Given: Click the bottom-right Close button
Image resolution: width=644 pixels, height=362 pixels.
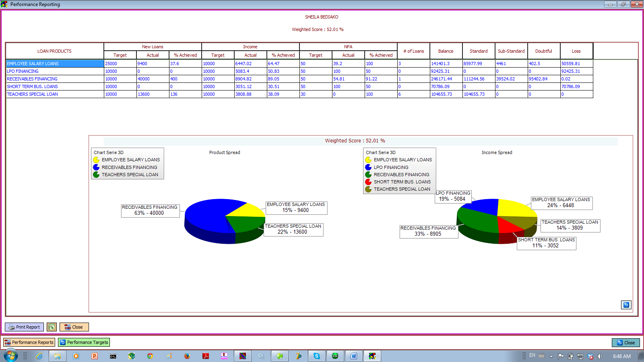Looking at the screenshot, I should click(x=626, y=343).
